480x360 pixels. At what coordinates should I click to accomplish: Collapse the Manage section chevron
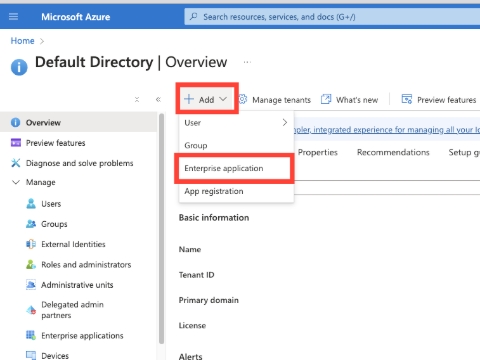(x=16, y=182)
